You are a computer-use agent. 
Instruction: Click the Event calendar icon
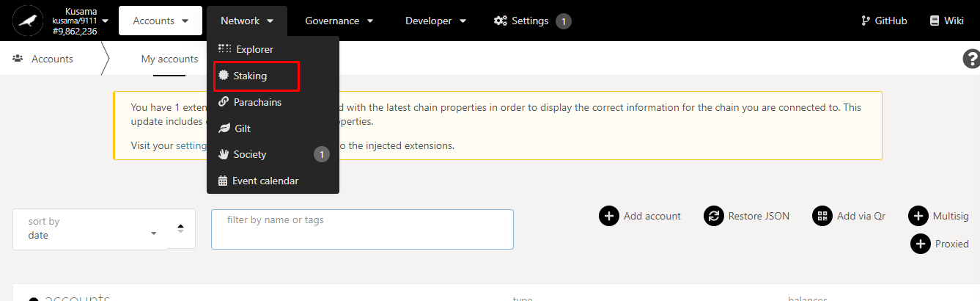click(223, 181)
